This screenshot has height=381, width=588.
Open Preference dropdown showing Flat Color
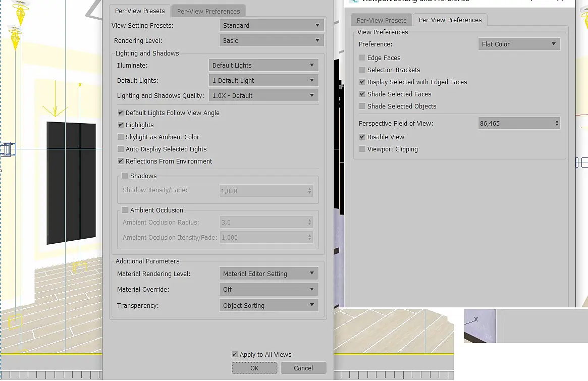point(519,44)
